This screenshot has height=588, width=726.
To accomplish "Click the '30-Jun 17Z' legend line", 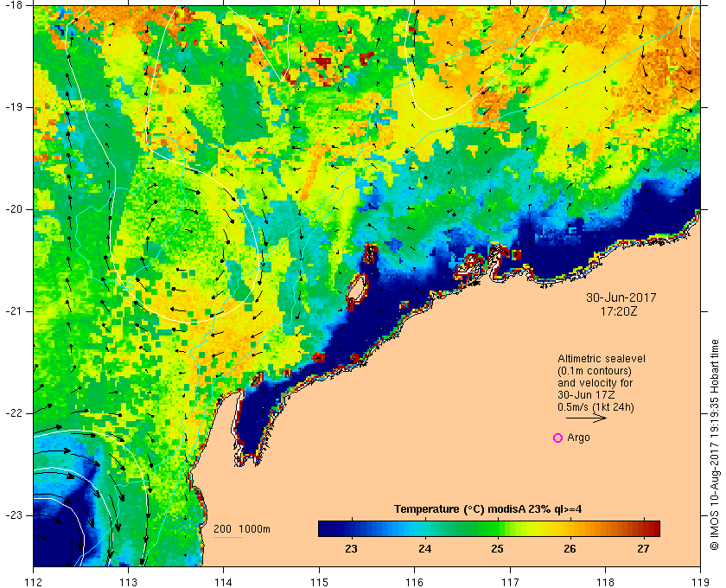I will pos(586,395).
